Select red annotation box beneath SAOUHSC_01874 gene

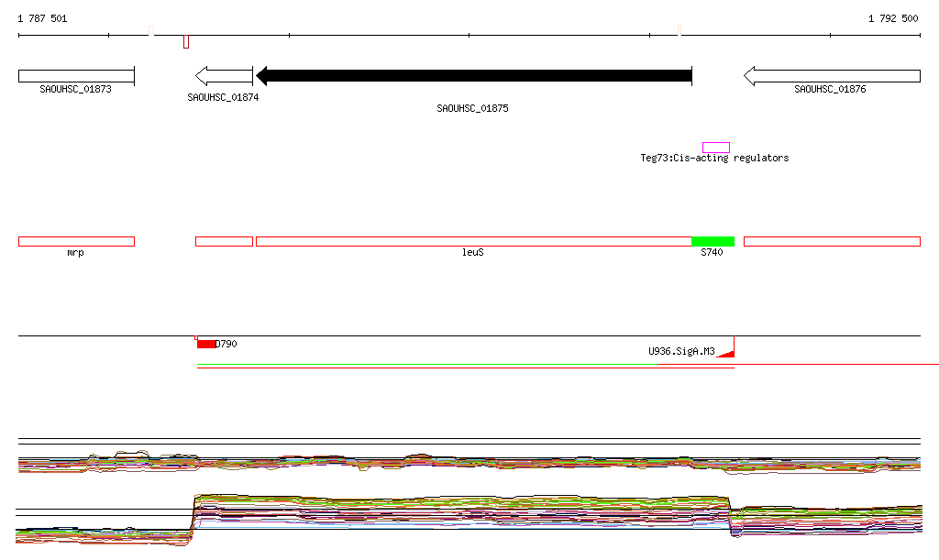(x=224, y=241)
